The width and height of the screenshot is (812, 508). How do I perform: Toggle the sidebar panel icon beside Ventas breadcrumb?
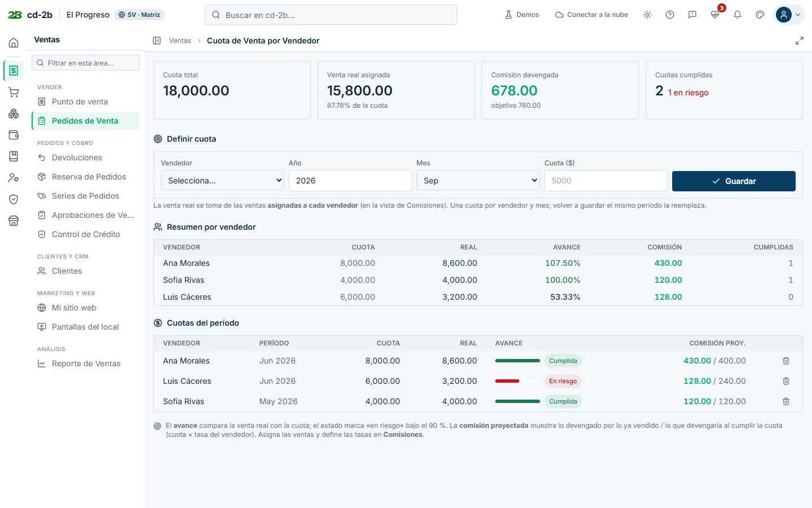pos(157,41)
